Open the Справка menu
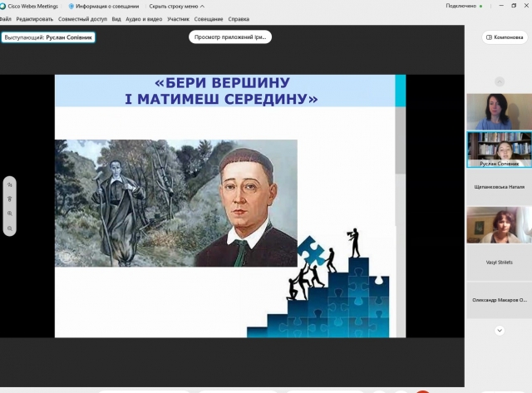The height and width of the screenshot is (393, 532). (x=239, y=19)
